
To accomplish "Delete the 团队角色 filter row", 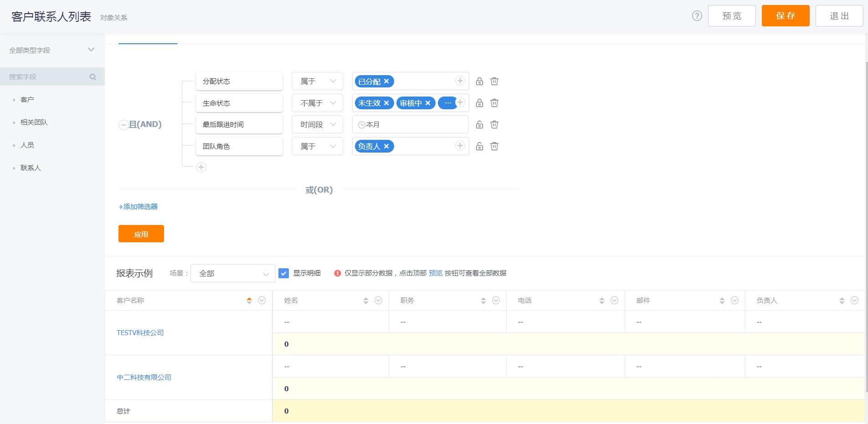I will 494,146.
